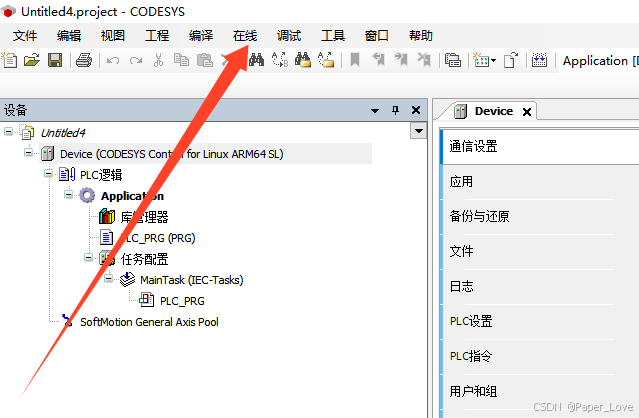Close the Device editor tab

tap(527, 112)
